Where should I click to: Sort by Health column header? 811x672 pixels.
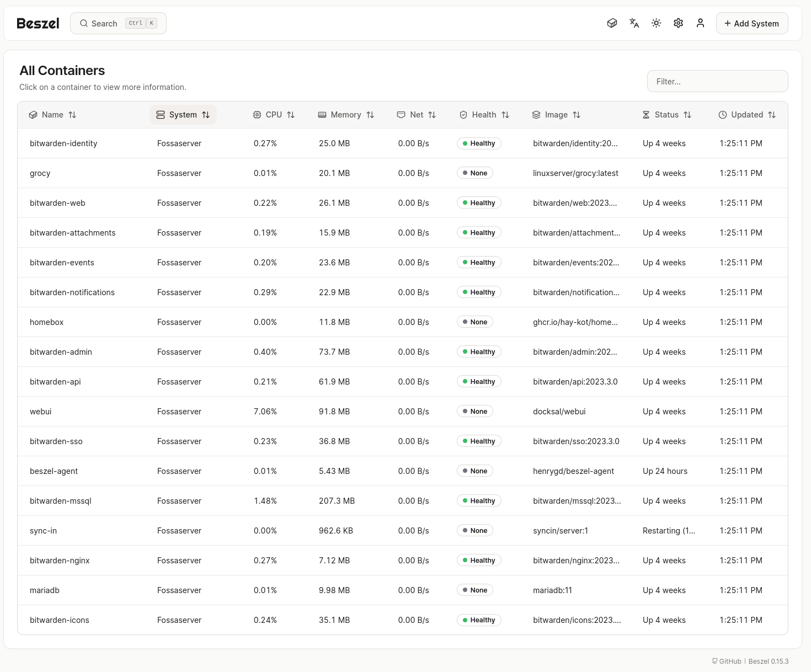[484, 115]
